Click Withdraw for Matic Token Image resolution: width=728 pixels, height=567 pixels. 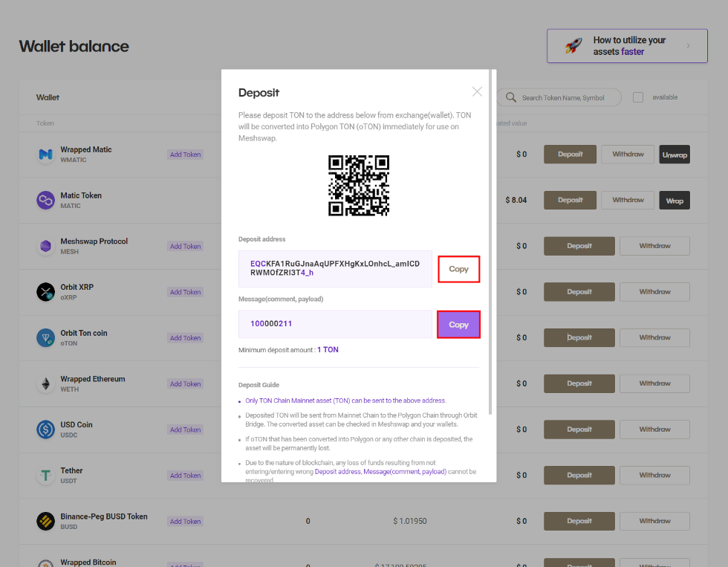pos(628,200)
